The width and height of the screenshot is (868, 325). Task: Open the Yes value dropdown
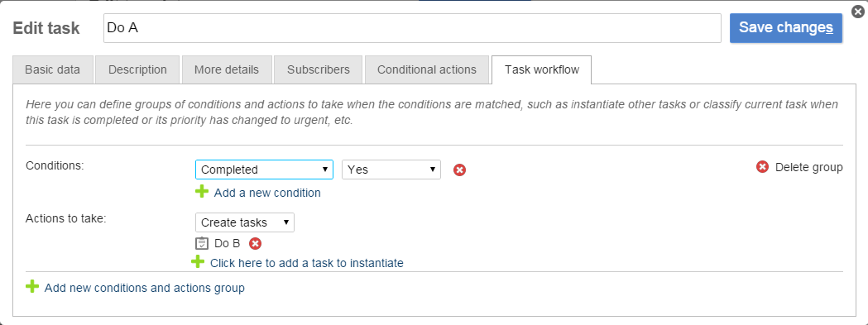(391, 170)
